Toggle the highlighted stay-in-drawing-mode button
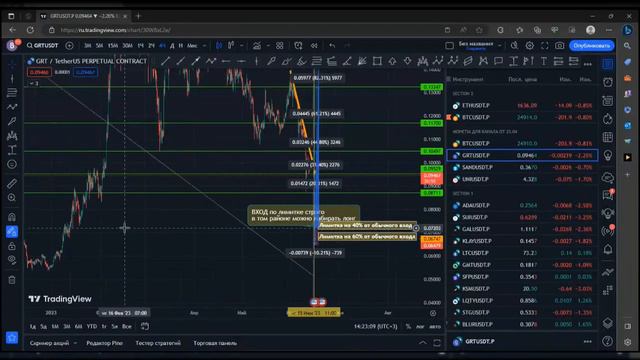 point(12,231)
